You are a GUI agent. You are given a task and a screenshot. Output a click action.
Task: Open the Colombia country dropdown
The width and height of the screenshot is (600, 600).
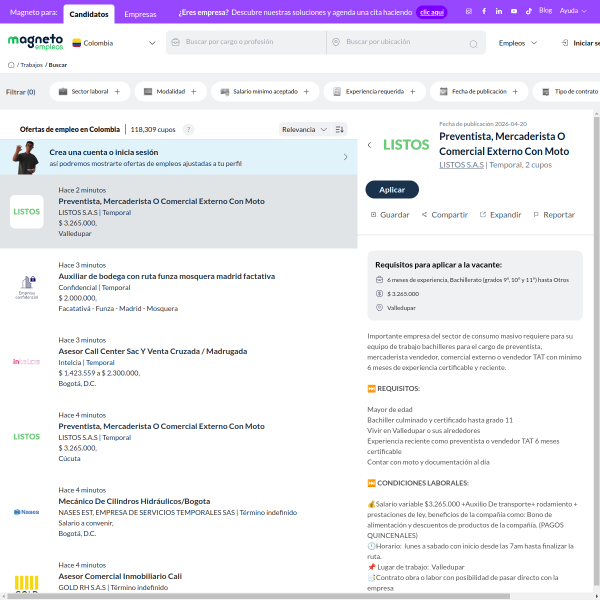pos(114,43)
